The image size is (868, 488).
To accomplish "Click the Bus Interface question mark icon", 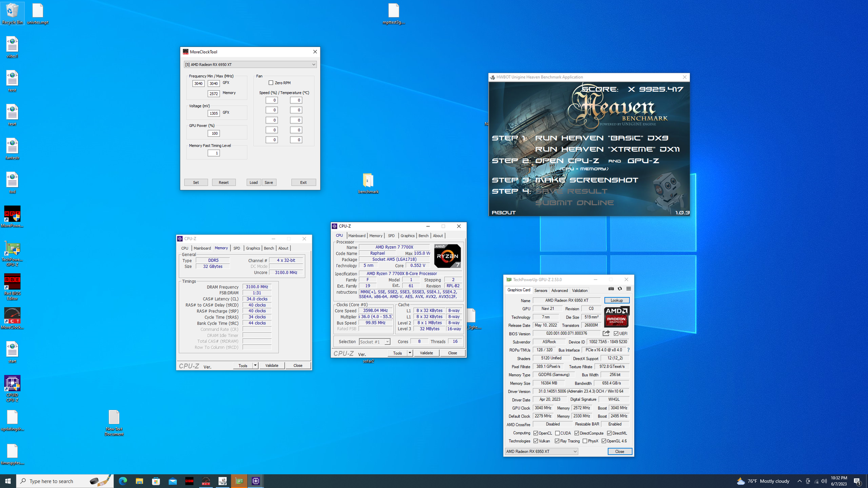I will click(x=628, y=350).
